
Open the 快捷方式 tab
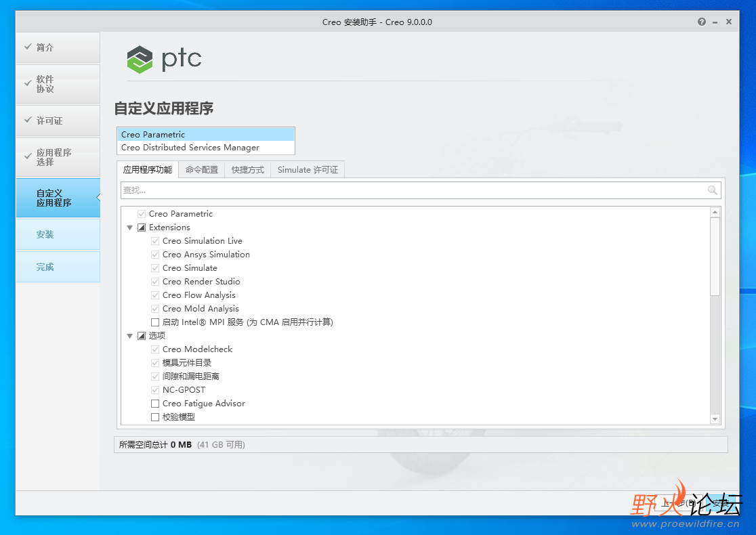point(248,170)
